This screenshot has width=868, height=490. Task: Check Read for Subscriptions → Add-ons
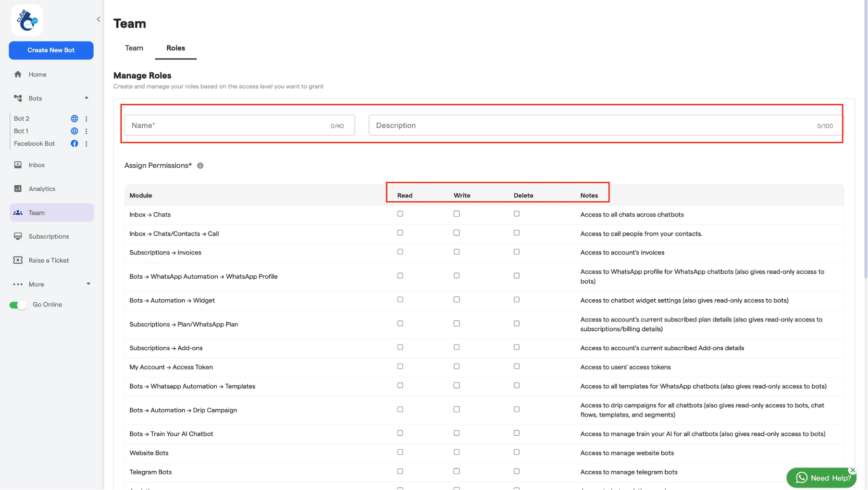tap(400, 347)
